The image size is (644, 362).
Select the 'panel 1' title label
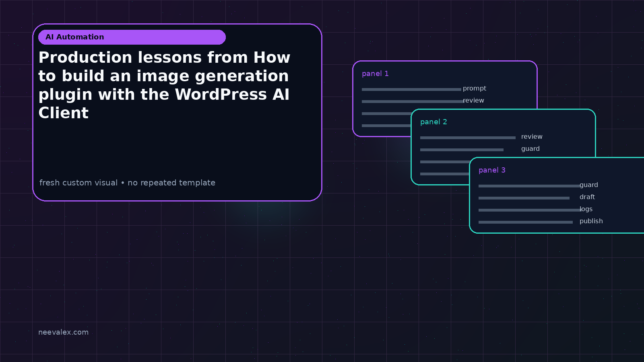point(375,74)
